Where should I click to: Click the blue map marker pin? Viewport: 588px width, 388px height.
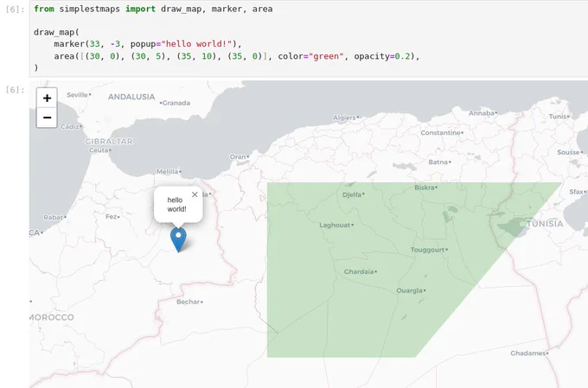(x=178, y=239)
